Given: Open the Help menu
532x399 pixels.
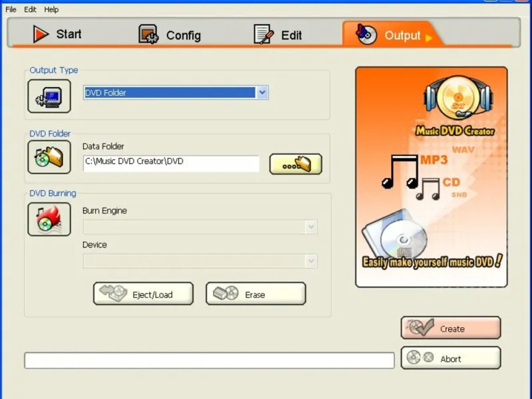Looking at the screenshot, I should click(51, 9).
